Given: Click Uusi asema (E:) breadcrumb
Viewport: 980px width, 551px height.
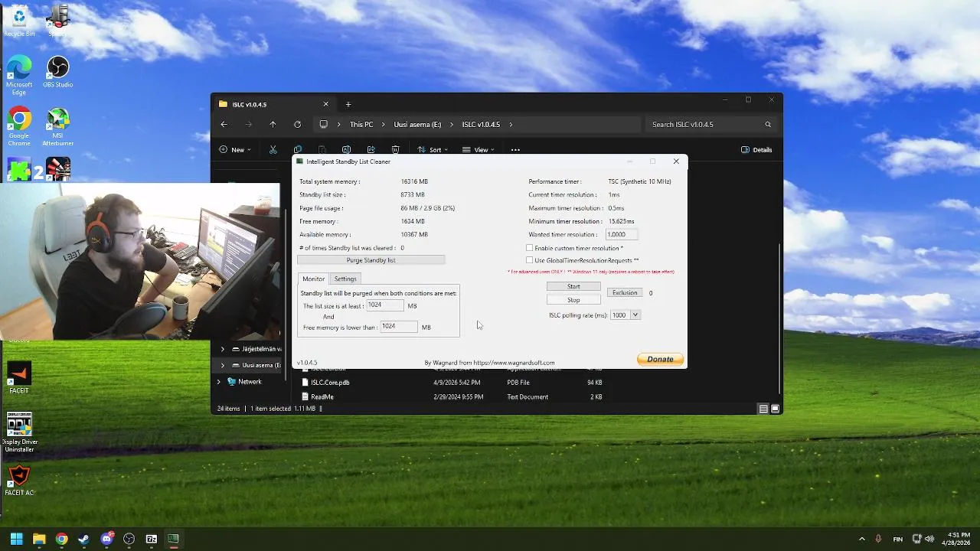Looking at the screenshot, I should click(417, 125).
